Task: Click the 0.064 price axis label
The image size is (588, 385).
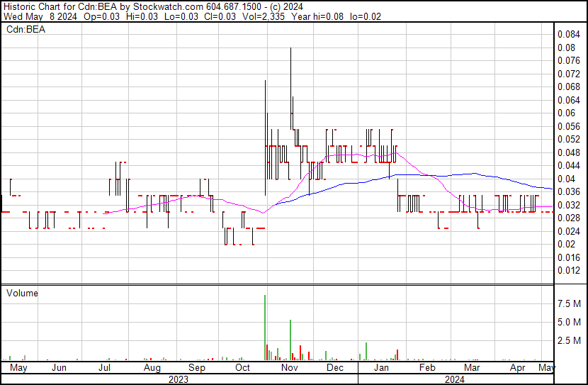Action: click(x=569, y=100)
